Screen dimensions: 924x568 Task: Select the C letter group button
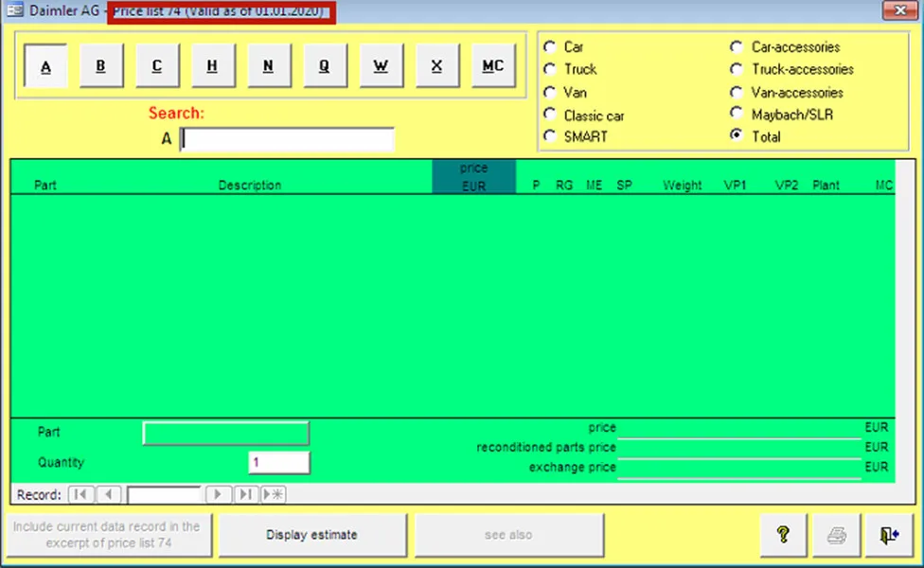[x=157, y=66]
